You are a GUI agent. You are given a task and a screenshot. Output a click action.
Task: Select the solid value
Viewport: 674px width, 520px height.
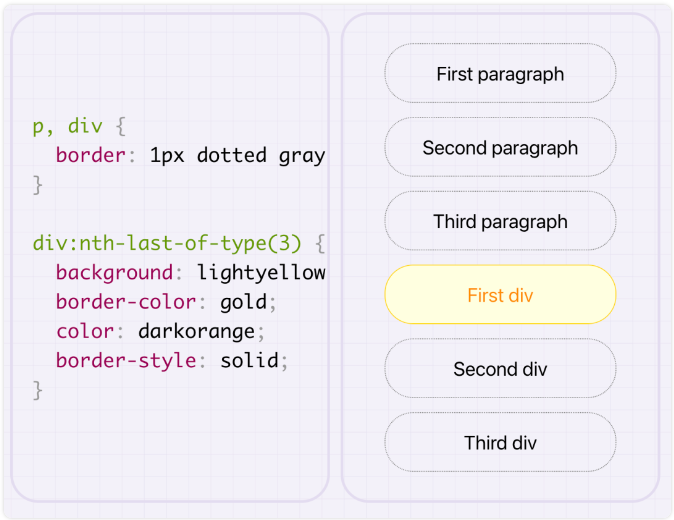[x=249, y=360]
